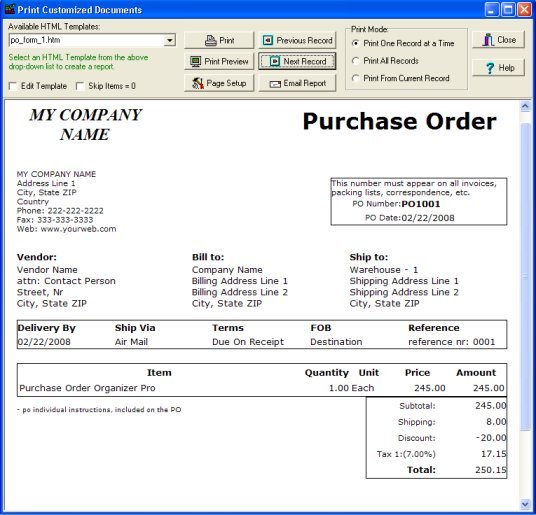536x515 pixels.
Task: Click the Purchase Order heading
Action: click(399, 122)
